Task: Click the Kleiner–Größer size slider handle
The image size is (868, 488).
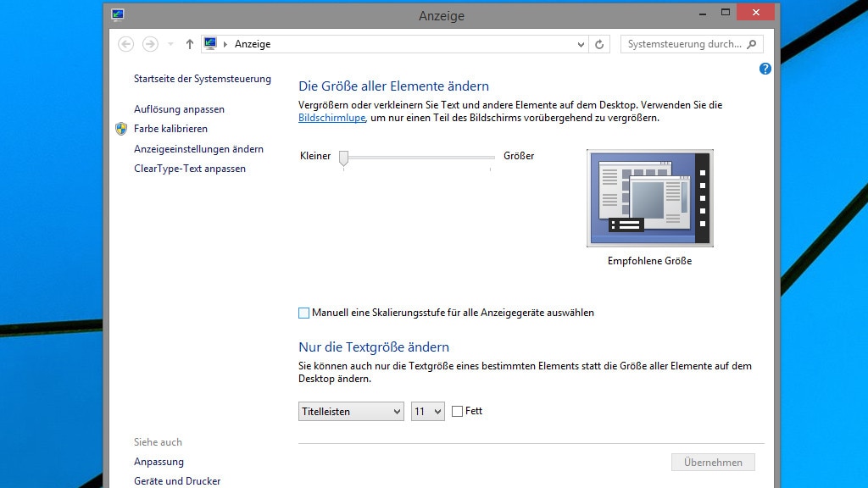Action: [x=344, y=158]
